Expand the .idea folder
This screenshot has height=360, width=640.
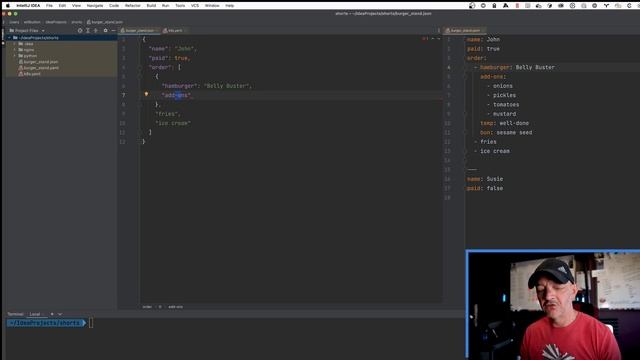pyautogui.click(x=15, y=44)
